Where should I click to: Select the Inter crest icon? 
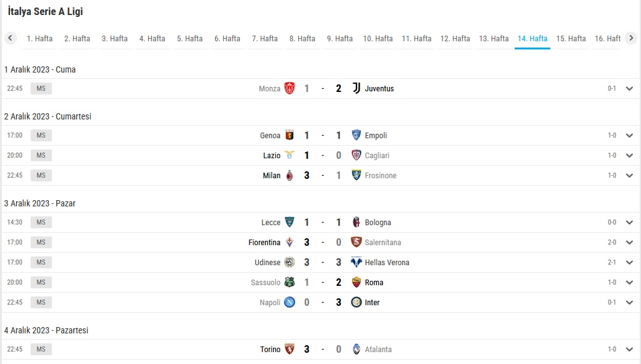pos(356,302)
